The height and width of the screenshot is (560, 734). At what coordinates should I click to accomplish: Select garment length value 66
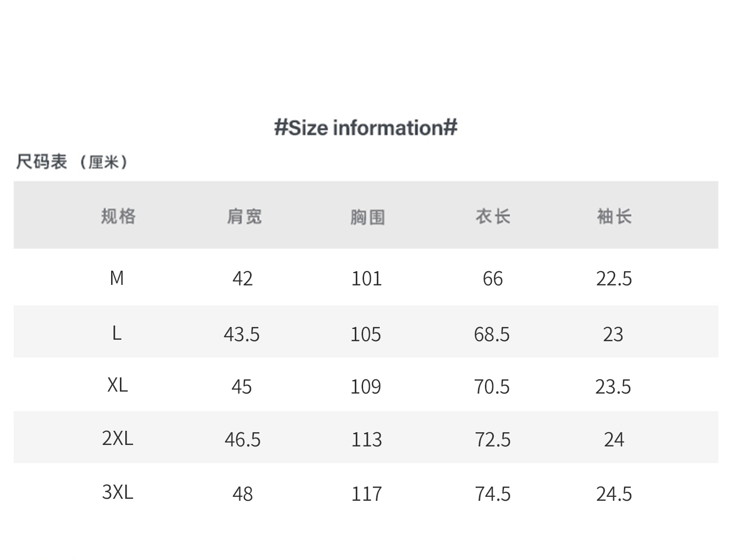pyautogui.click(x=493, y=279)
